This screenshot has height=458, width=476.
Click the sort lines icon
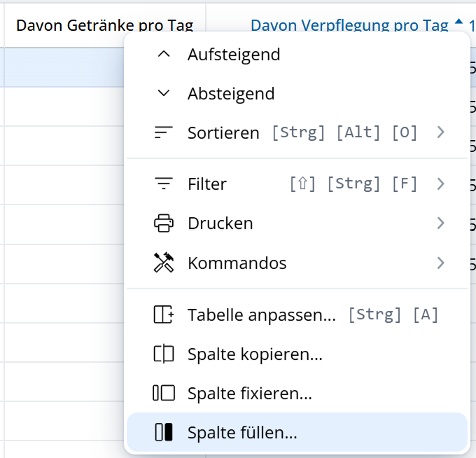click(163, 132)
